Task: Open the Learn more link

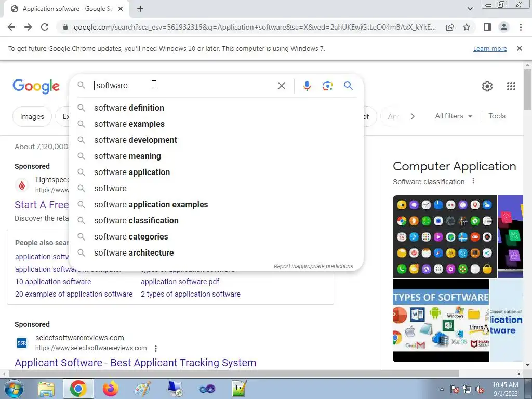Action: 490,48
